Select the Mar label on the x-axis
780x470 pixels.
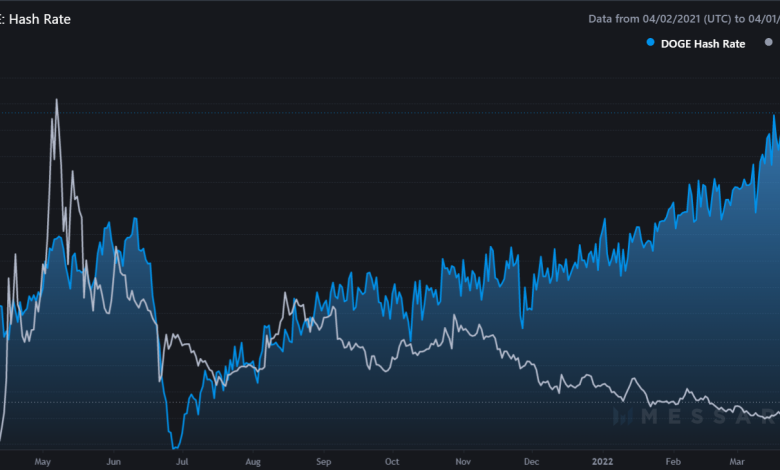coord(737,462)
